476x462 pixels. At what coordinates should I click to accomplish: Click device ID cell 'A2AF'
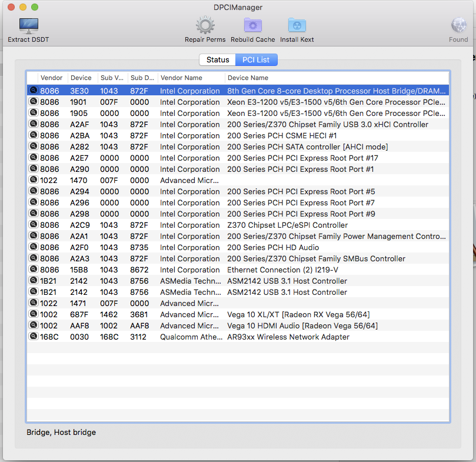pos(79,125)
